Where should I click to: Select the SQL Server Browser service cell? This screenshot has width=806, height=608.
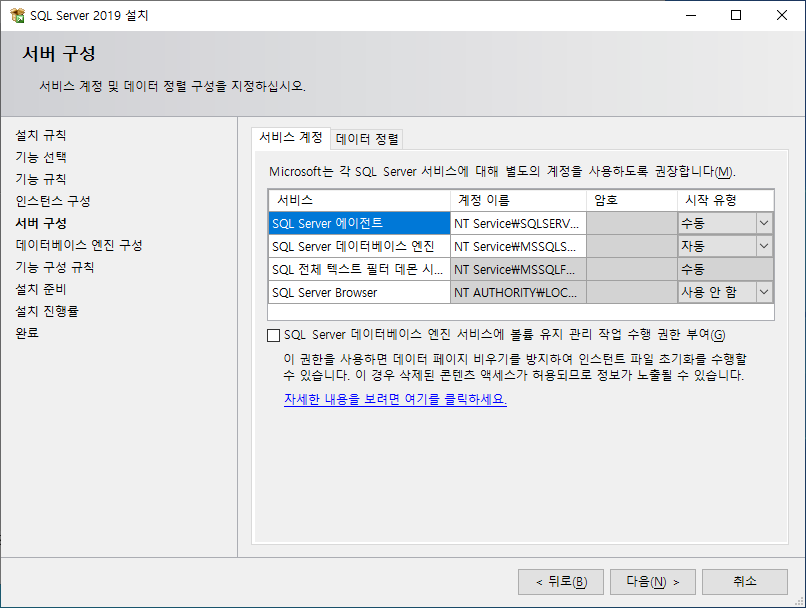point(359,292)
